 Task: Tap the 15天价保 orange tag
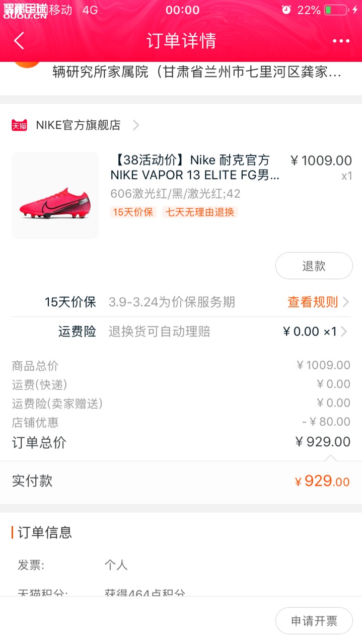tap(133, 212)
